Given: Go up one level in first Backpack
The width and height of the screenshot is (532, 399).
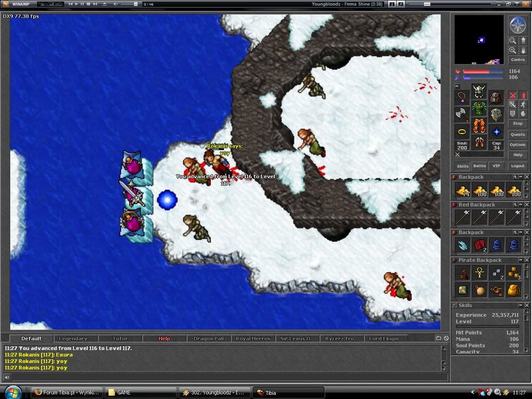Looking at the screenshot, I should point(515,177).
